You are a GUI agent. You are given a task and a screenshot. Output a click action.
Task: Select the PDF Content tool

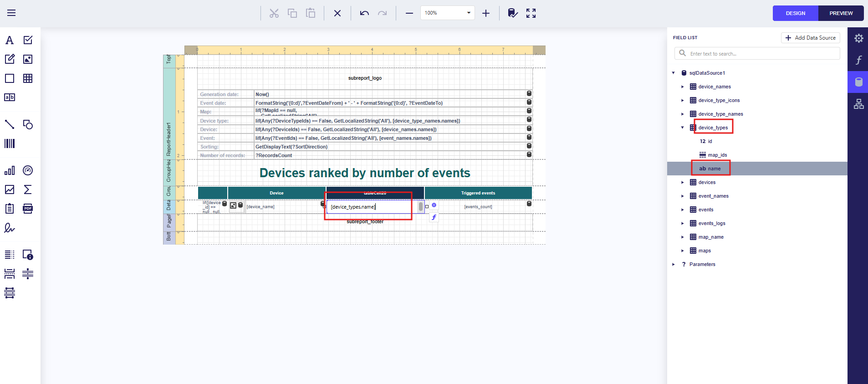[x=28, y=209]
